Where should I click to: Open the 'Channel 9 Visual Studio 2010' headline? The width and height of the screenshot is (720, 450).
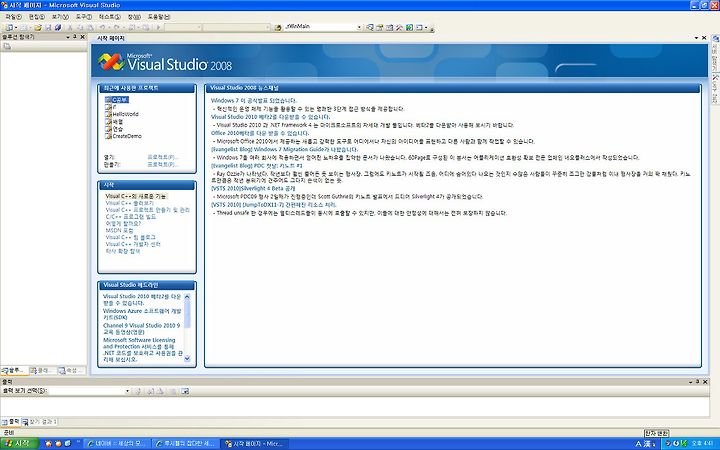(x=141, y=329)
